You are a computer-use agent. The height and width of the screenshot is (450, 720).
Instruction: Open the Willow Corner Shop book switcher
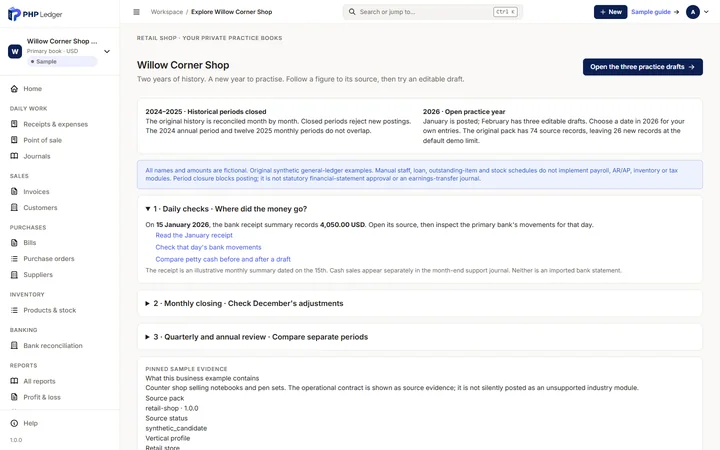click(60, 51)
